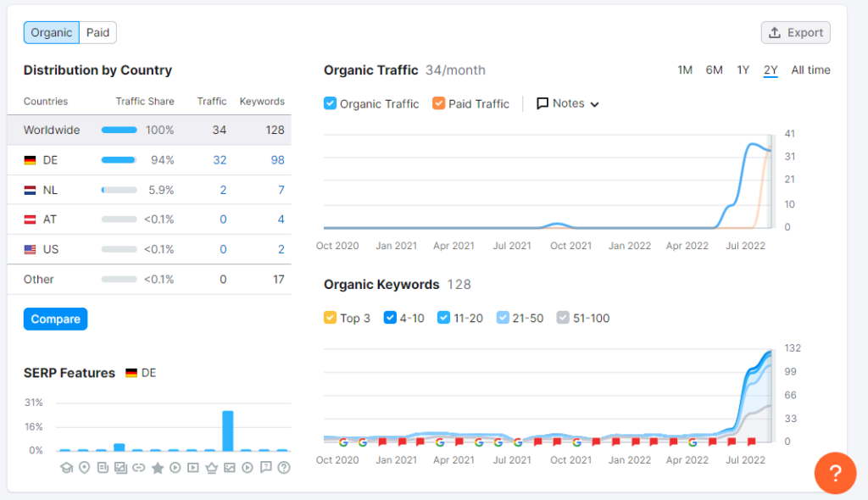The height and width of the screenshot is (500, 868).
Task: Select the Organic tab
Action: pyautogui.click(x=52, y=33)
